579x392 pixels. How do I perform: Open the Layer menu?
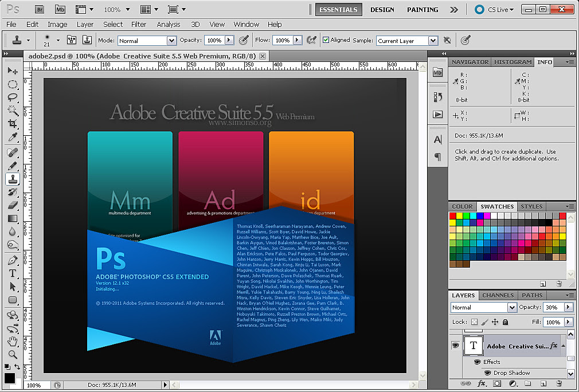coord(85,25)
